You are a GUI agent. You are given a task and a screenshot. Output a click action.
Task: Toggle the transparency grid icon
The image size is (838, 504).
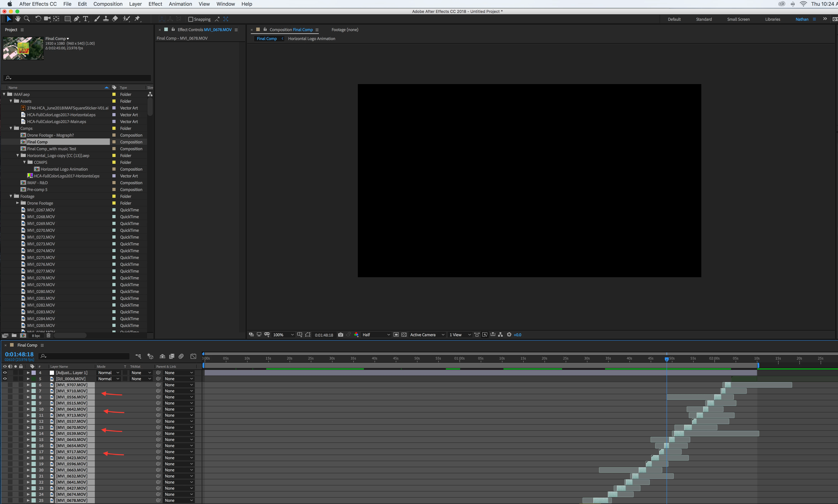pos(404,335)
